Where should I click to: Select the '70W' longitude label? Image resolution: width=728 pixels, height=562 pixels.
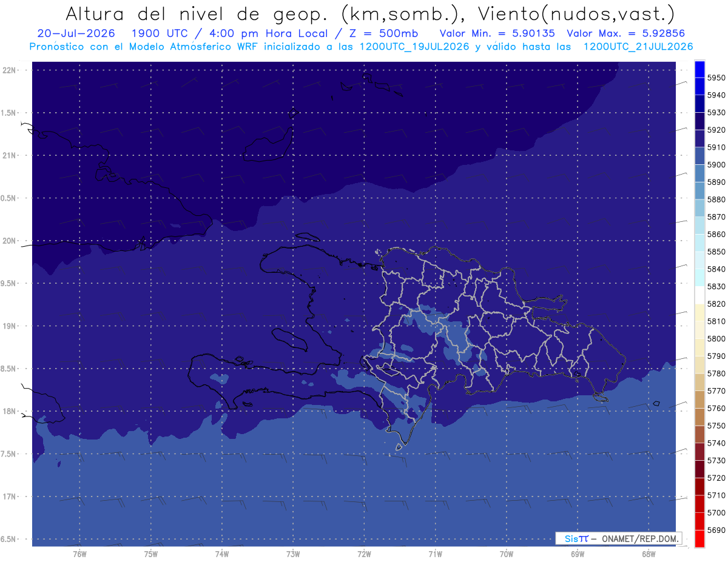507,554
